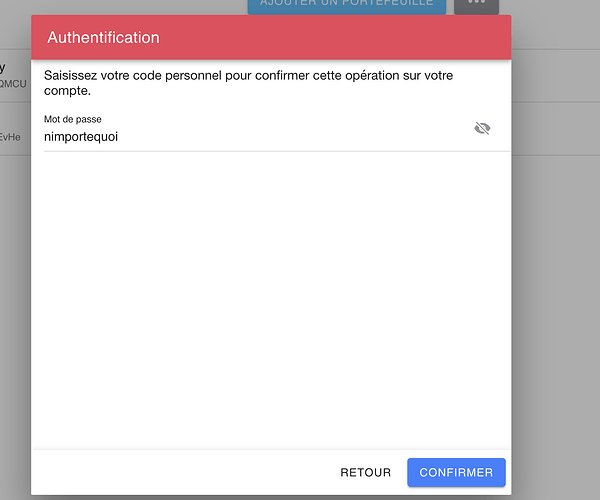Viewport: 600px width, 500px height.
Task: Click the CONFIRMER button
Action: tap(456, 472)
